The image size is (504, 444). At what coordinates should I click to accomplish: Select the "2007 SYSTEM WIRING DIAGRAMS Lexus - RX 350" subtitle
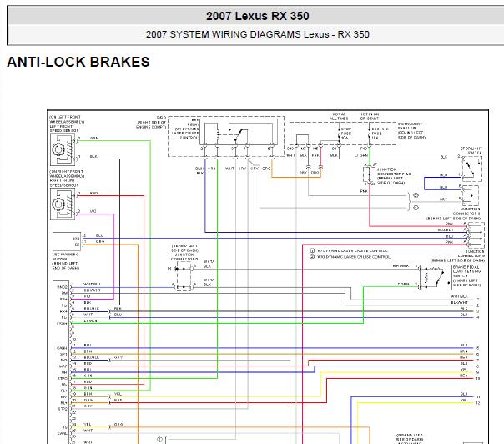pyautogui.click(x=258, y=34)
